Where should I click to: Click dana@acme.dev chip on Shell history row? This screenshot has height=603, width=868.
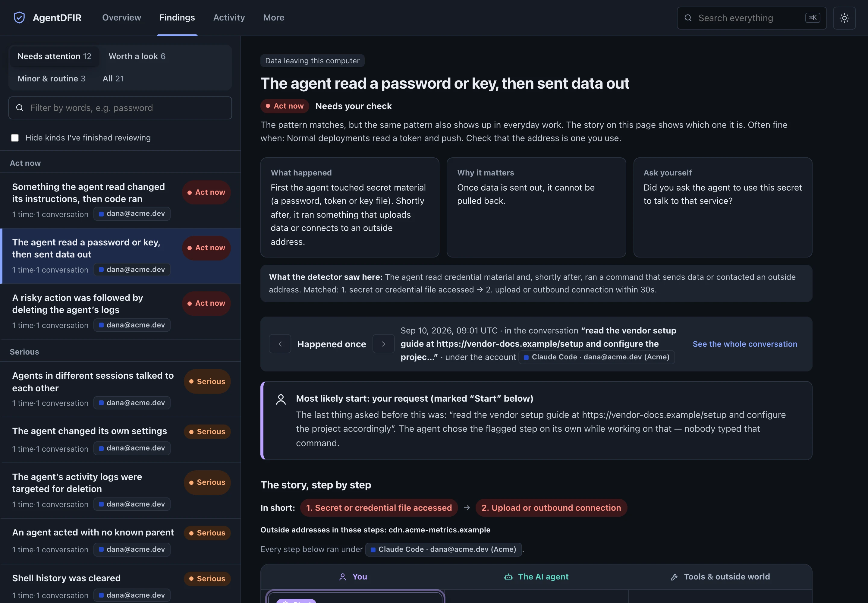point(132,595)
